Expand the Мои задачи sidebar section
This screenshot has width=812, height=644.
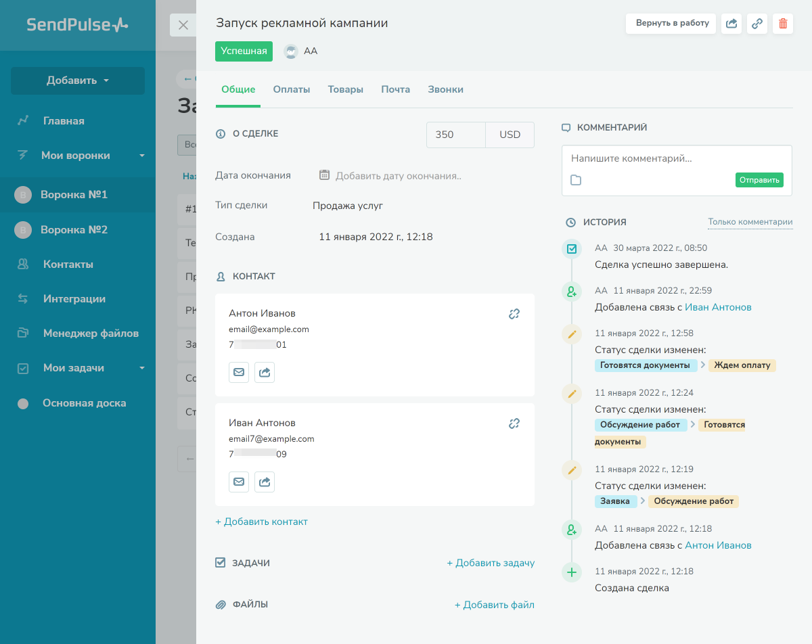tap(142, 369)
